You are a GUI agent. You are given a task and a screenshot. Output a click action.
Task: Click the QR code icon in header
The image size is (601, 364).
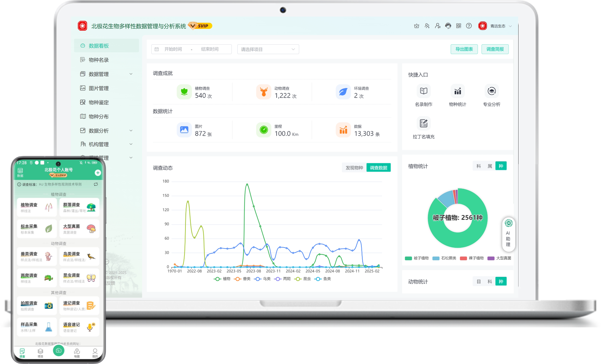(458, 26)
